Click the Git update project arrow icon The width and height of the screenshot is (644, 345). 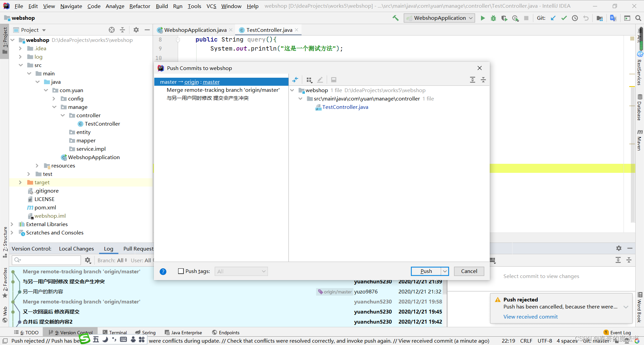click(553, 18)
